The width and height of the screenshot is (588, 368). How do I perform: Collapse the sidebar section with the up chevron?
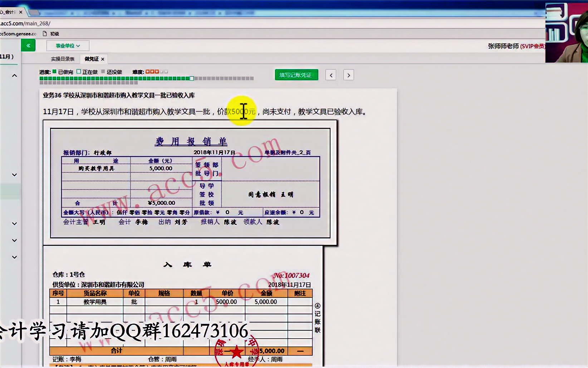point(14,76)
